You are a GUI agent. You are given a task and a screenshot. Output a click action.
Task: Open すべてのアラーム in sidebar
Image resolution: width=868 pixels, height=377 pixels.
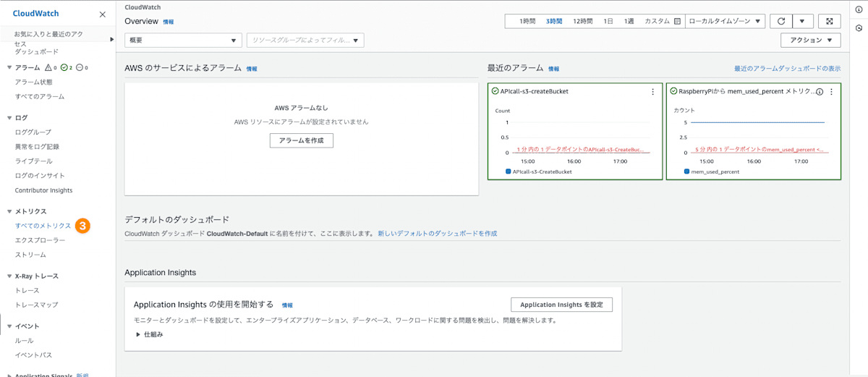coord(40,96)
